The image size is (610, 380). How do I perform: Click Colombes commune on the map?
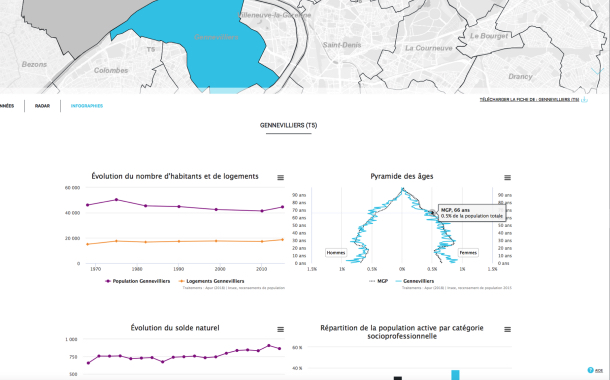tap(111, 70)
